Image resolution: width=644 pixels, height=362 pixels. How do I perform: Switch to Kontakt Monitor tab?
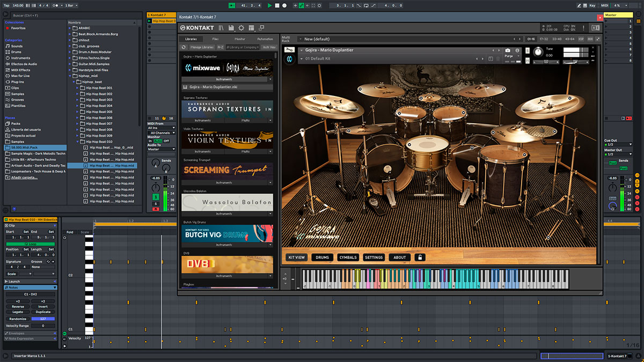[240, 39]
